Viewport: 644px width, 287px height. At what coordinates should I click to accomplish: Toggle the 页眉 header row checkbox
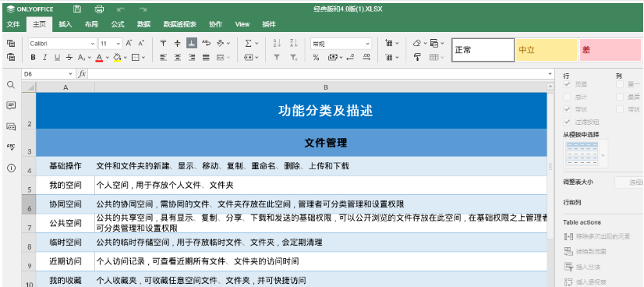point(567,84)
